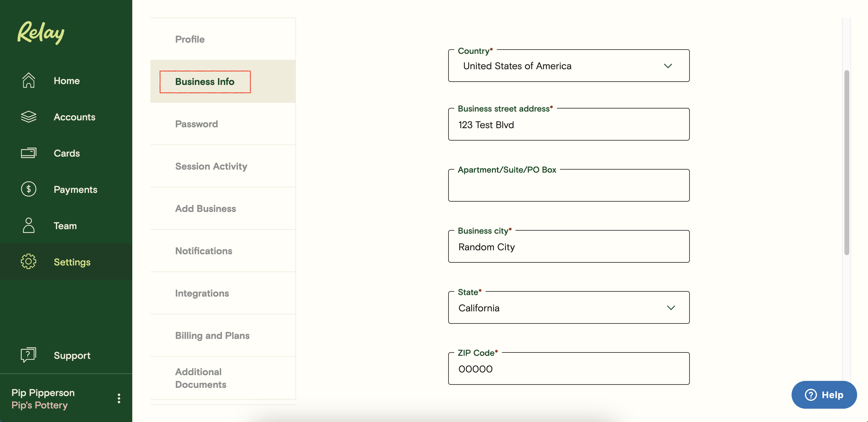This screenshot has height=422, width=868.
Task: Select Business Info settings tab
Action: [223, 81]
